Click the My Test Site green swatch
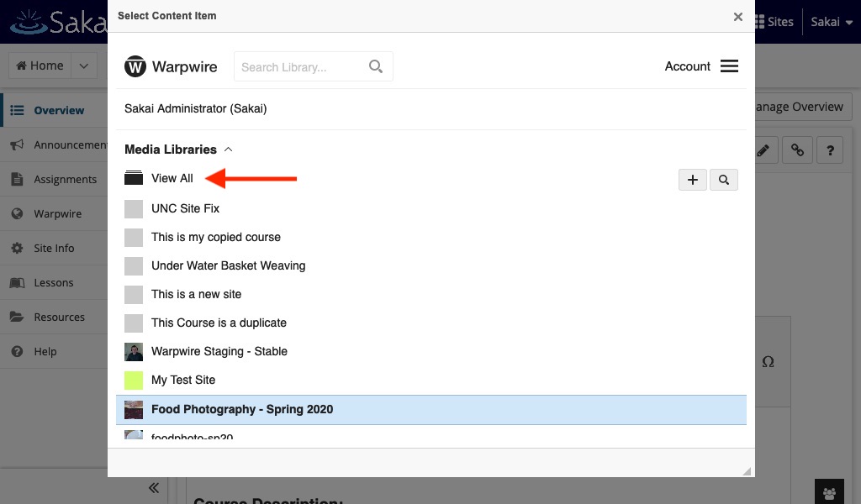The height and width of the screenshot is (504, 861). pyautogui.click(x=134, y=380)
